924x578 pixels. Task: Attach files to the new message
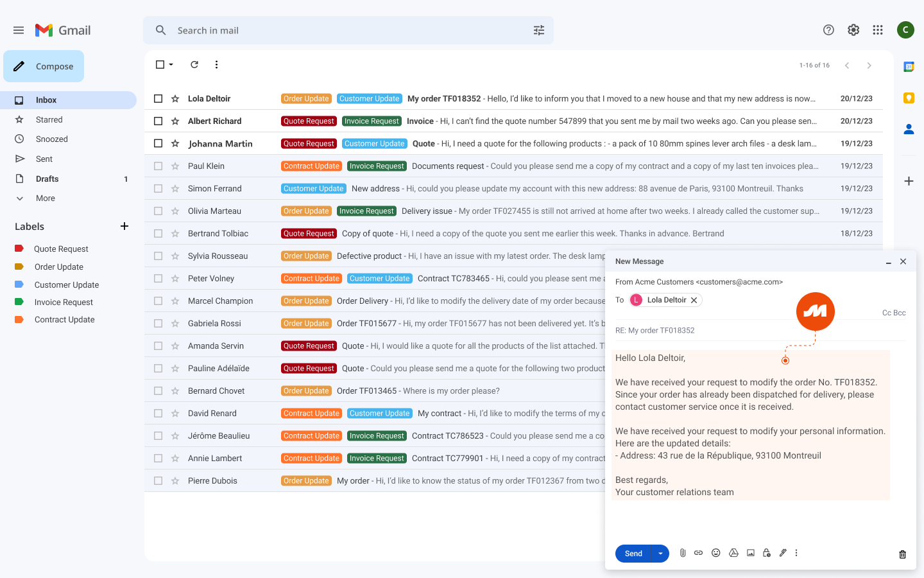coord(683,553)
